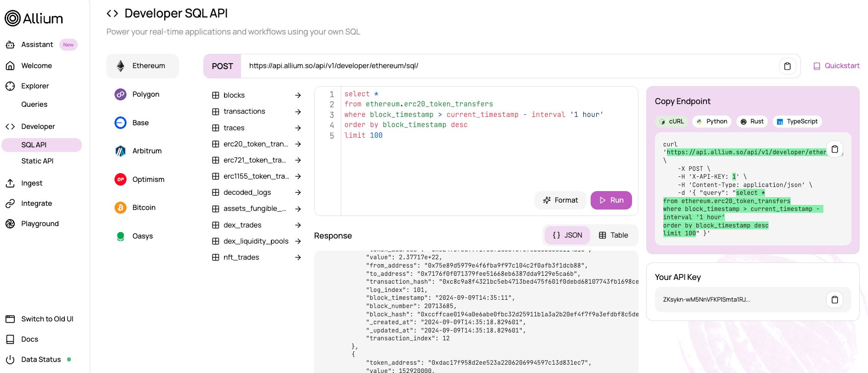Switch response view to Table

[x=614, y=235]
